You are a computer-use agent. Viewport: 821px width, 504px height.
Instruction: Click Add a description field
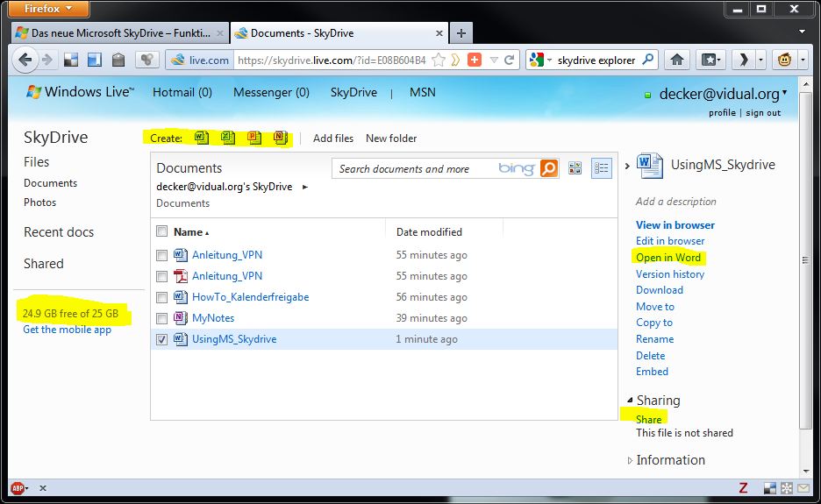click(675, 202)
